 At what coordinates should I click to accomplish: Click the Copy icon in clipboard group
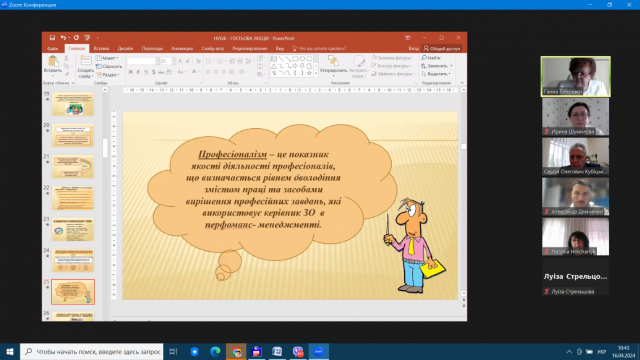point(66,66)
